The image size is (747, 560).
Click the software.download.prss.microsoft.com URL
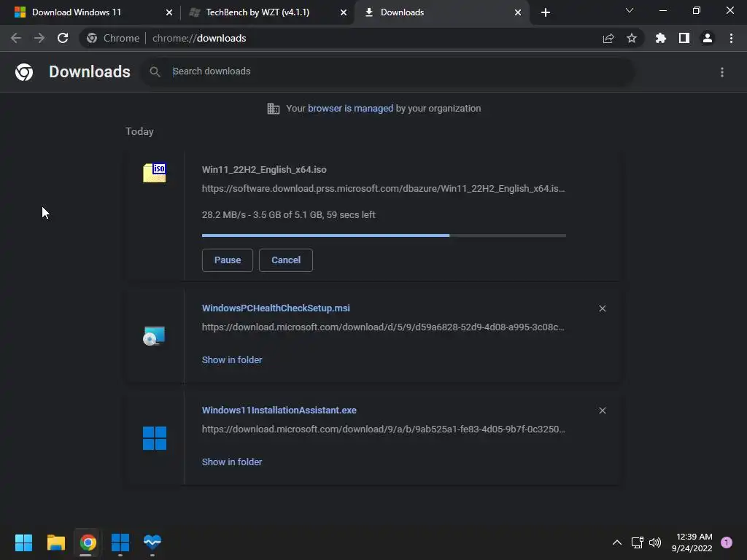pyautogui.click(x=384, y=189)
